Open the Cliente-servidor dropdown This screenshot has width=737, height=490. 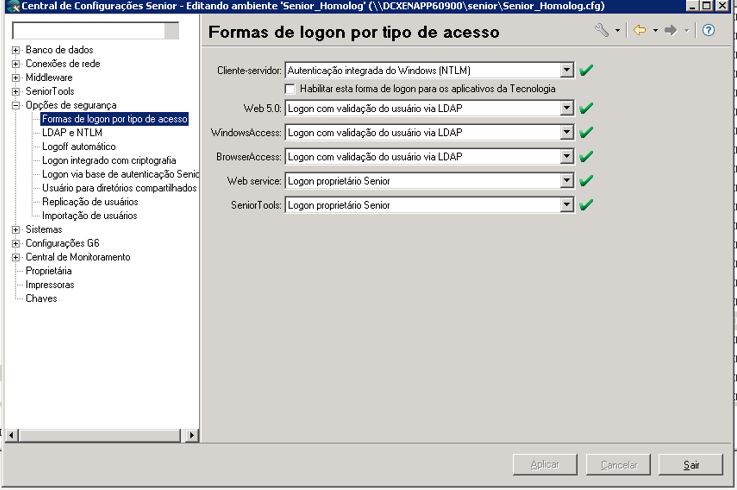[567, 71]
